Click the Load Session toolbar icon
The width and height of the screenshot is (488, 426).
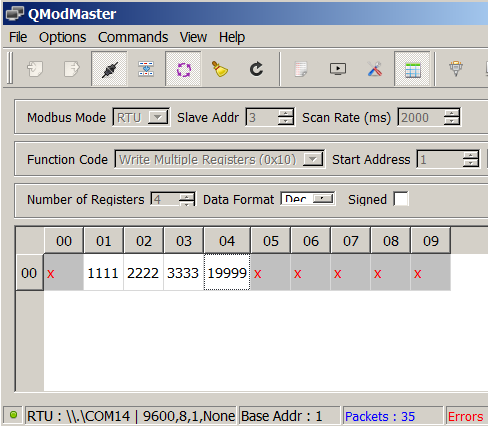coord(35,69)
